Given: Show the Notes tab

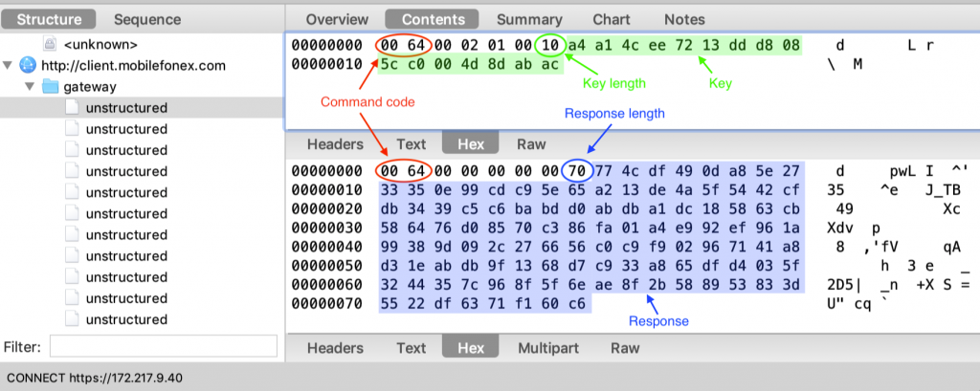Looking at the screenshot, I should (683, 19).
